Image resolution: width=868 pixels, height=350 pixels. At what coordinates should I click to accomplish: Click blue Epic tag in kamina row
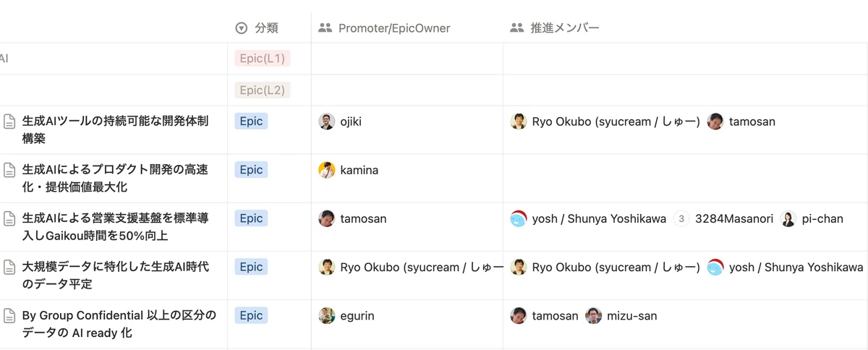(x=251, y=170)
